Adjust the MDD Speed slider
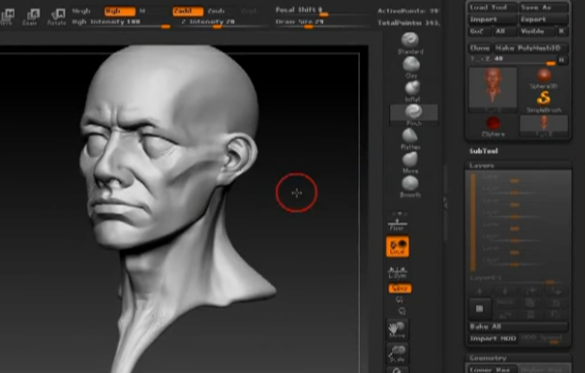This screenshot has width=585, height=373. (x=544, y=339)
